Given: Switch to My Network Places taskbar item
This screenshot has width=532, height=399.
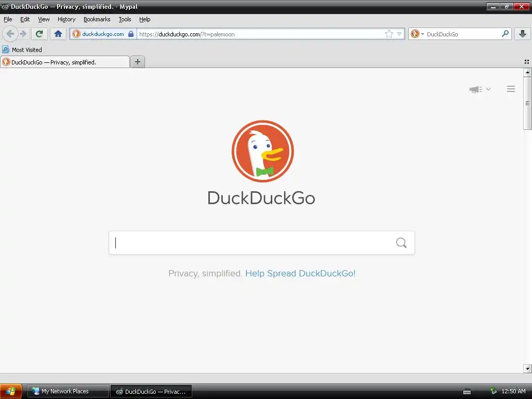Looking at the screenshot, I should [68, 391].
